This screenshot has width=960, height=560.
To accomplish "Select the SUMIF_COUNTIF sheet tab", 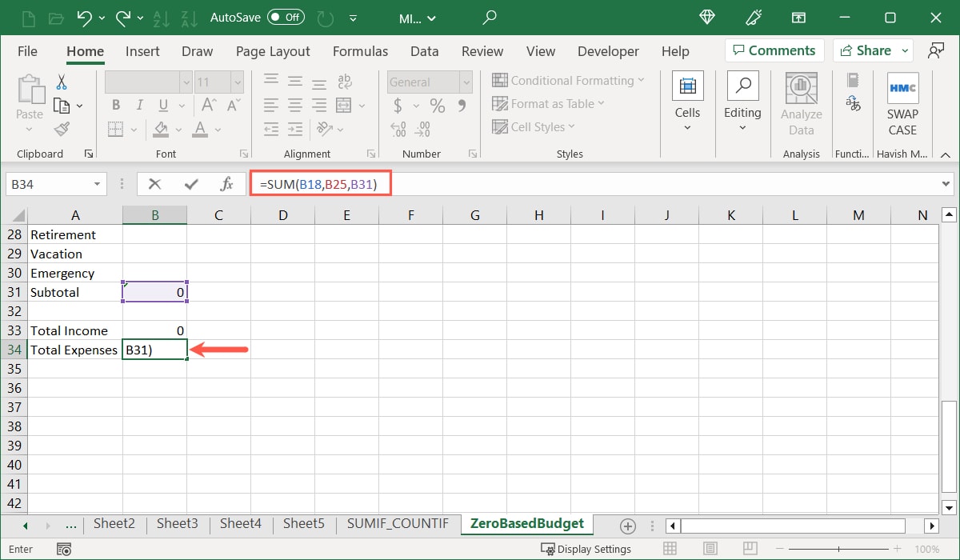I will click(x=398, y=523).
